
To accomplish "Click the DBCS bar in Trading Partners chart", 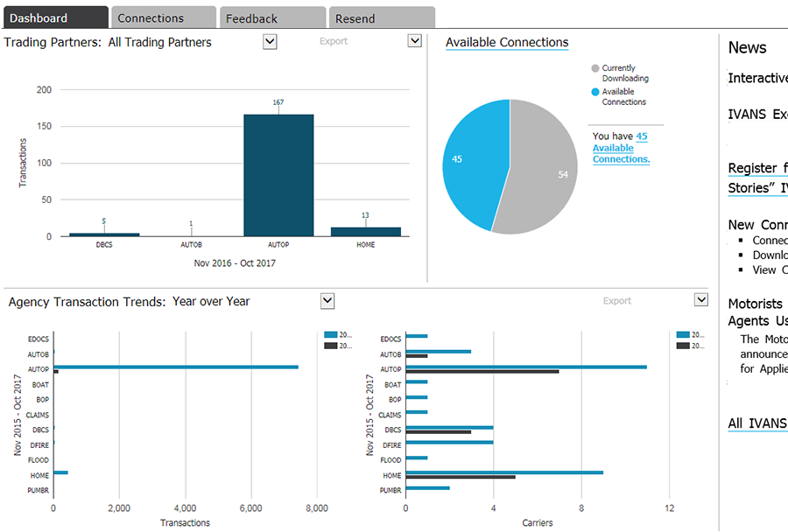I will (x=104, y=234).
